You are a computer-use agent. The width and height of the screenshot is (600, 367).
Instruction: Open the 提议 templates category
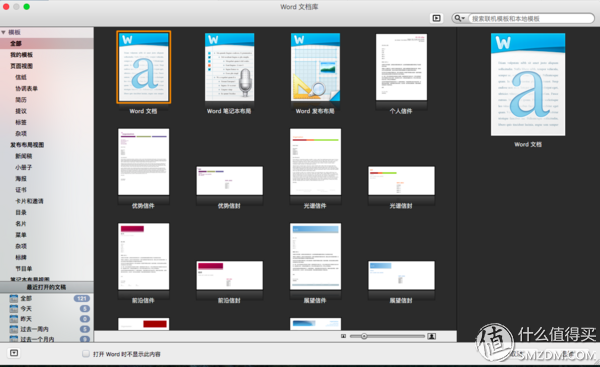click(x=21, y=111)
